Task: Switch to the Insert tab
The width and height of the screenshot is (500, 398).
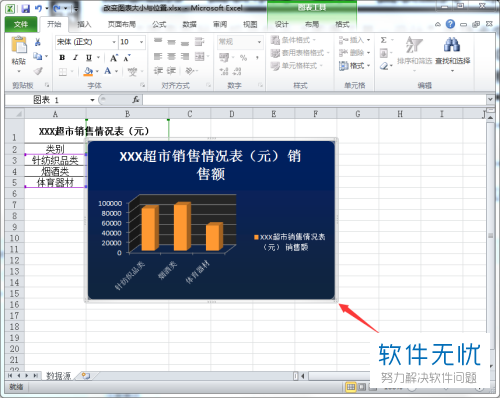Action: pos(84,24)
